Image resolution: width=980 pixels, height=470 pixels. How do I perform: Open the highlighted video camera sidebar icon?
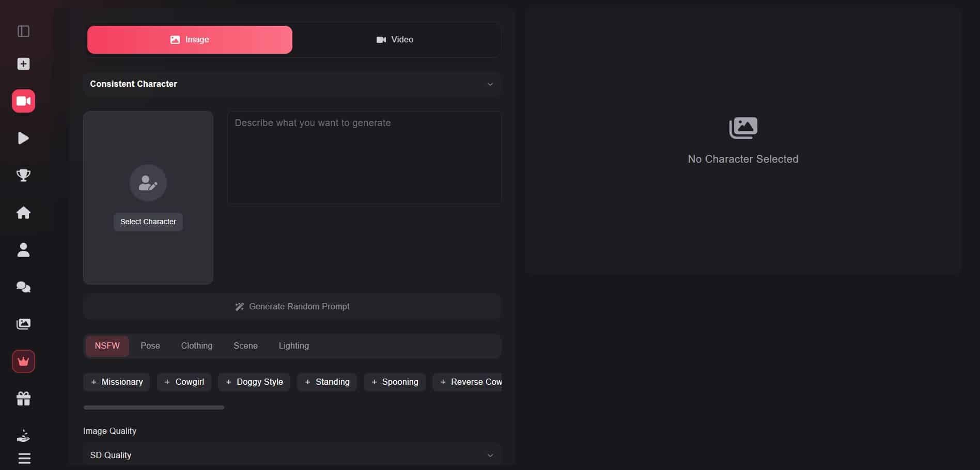(x=23, y=101)
